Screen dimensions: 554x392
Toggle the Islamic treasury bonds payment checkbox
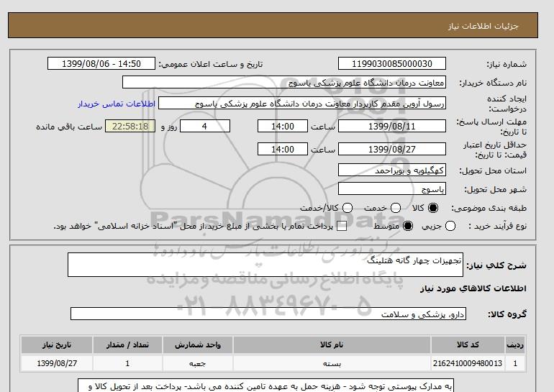[342, 227]
